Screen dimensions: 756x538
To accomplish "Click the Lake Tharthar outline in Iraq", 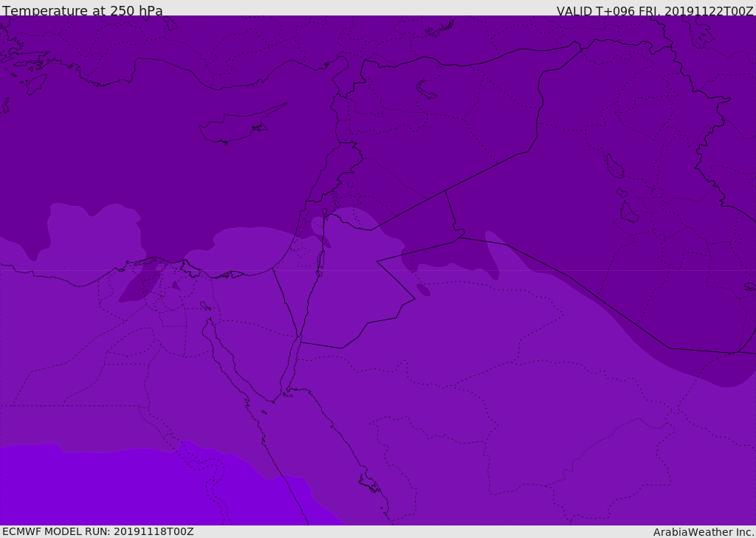I will [614, 166].
